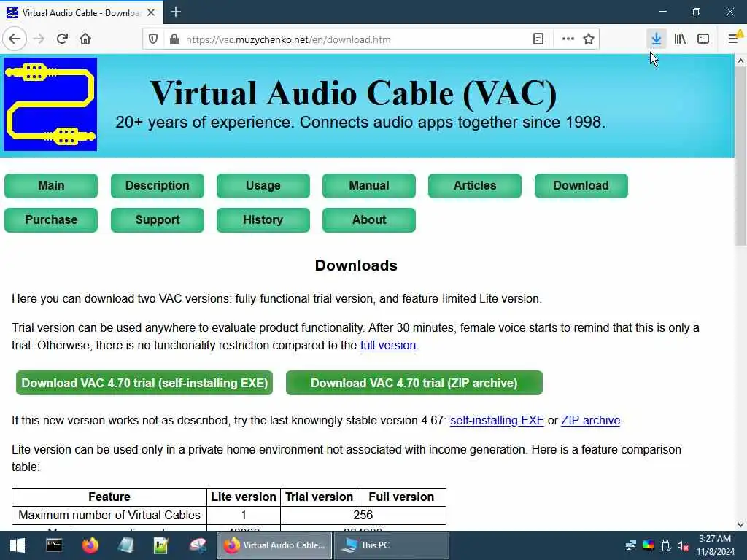Follow the full version link

pos(388,345)
